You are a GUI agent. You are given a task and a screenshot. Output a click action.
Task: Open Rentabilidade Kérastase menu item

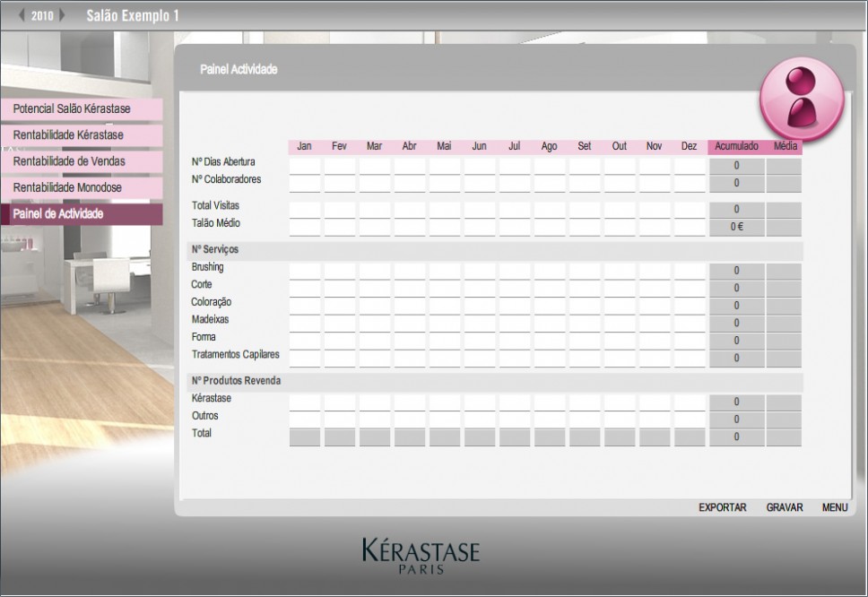[x=82, y=135]
